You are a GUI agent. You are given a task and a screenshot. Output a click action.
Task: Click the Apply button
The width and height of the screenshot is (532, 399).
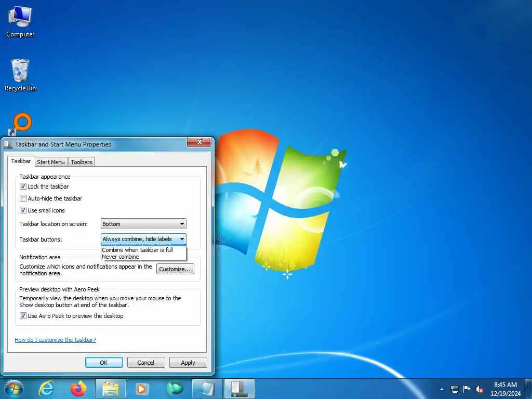[x=188, y=362]
